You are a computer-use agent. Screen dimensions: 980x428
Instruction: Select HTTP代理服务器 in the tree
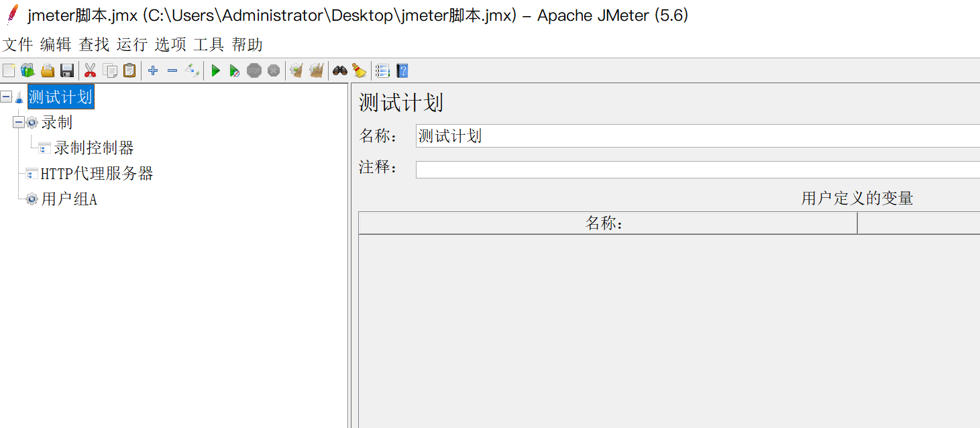[97, 174]
